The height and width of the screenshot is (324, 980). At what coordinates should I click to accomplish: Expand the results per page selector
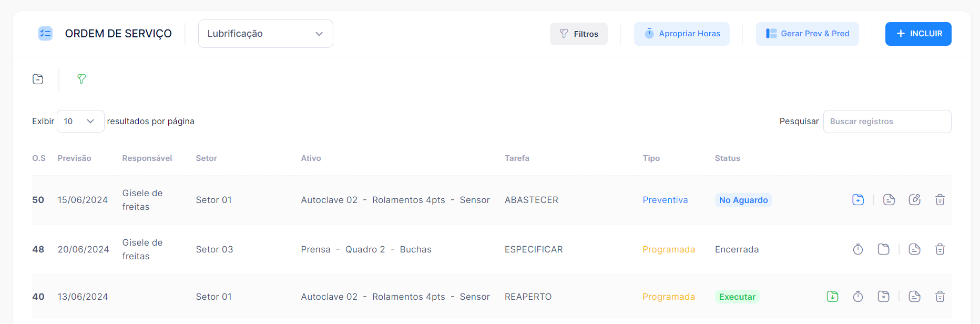click(80, 121)
